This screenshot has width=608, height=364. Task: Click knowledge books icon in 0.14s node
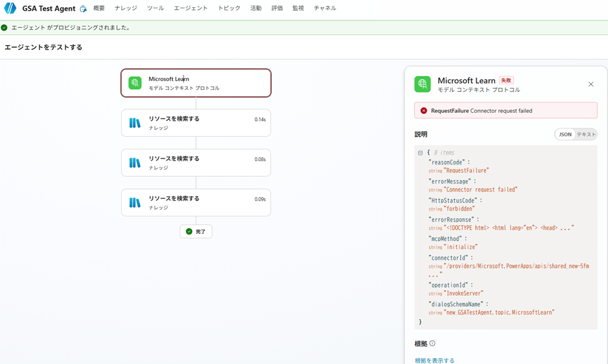pyautogui.click(x=135, y=123)
